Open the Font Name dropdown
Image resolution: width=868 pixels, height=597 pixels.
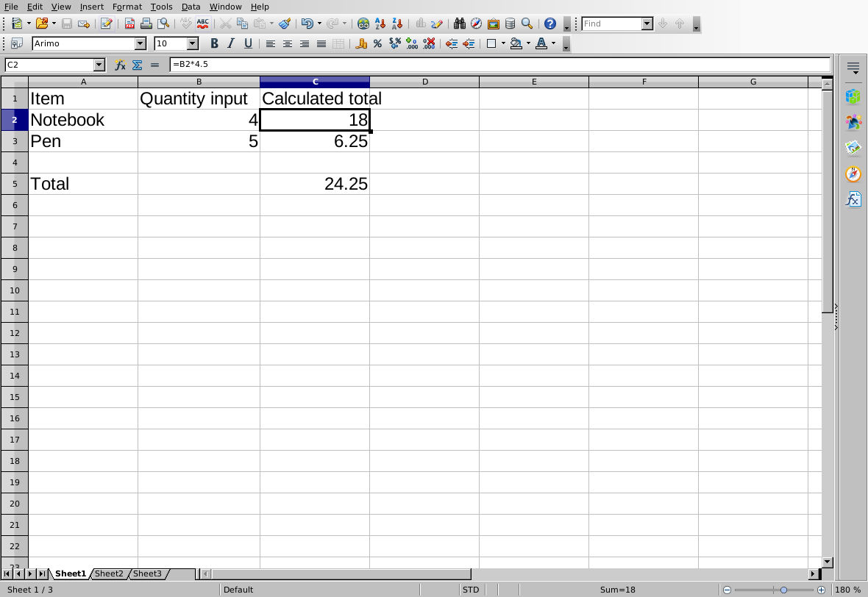140,43
